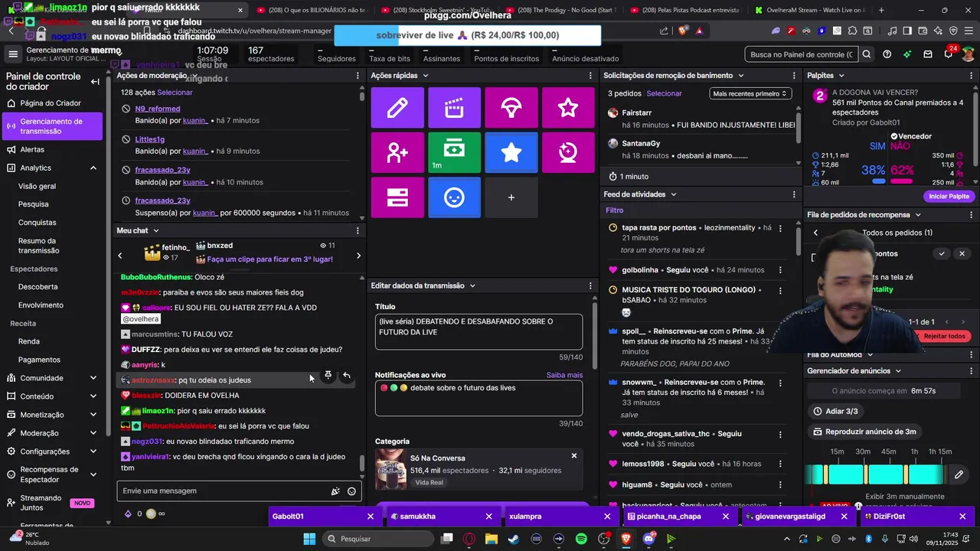This screenshot has height=551, width=980.
Task: Click the clapperboard clip quick action tile
Action: (x=454, y=108)
